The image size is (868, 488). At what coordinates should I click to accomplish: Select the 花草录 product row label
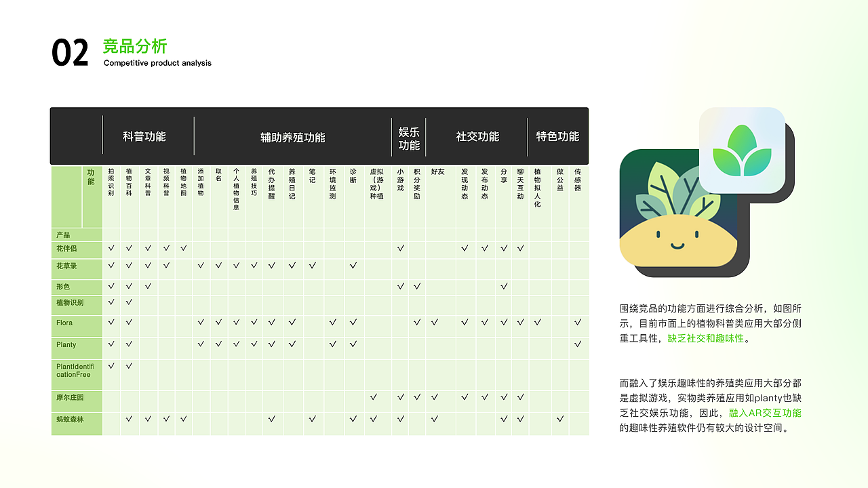(x=66, y=266)
